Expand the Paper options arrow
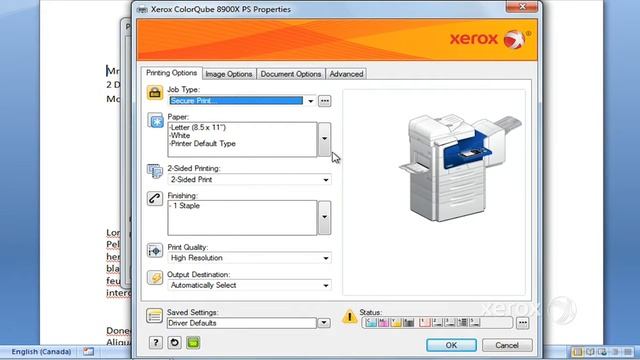Screen dimensions: 640x360 click(324, 139)
